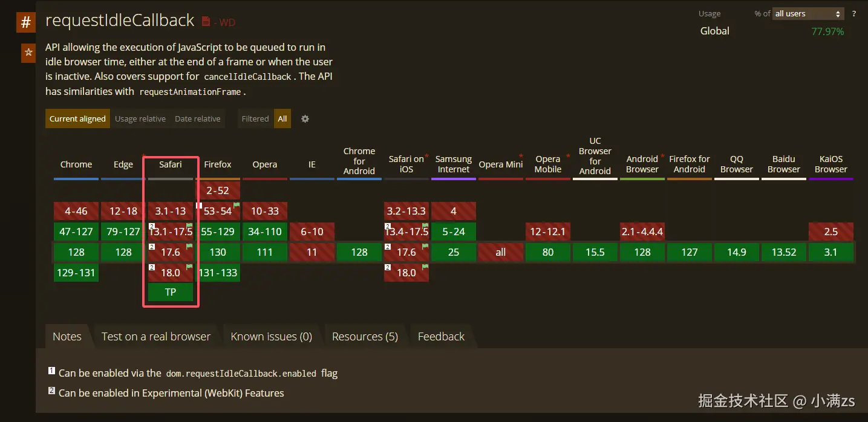Click the requestIdleCallback title link
The width and height of the screenshot is (868, 422).
point(120,20)
